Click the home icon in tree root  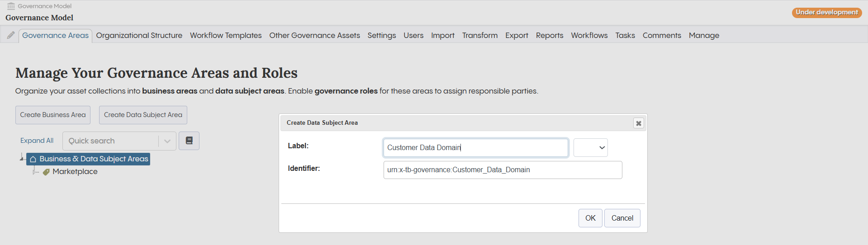(33, 159)
